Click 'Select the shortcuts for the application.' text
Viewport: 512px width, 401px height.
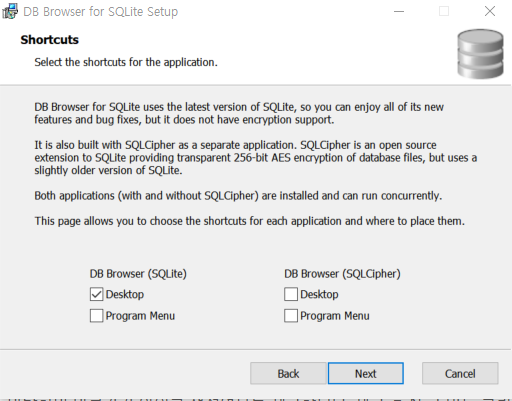[126, 62]
